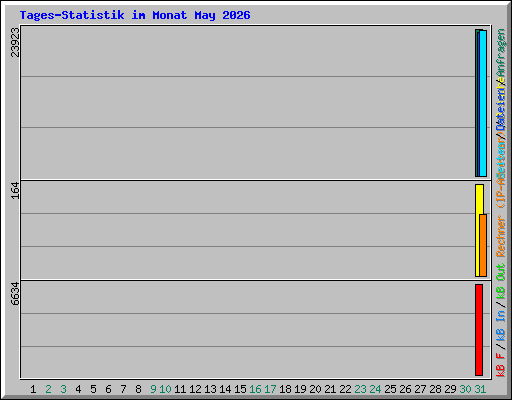
Task: Select day 26 on the x-axis
Action: (405, 389)
